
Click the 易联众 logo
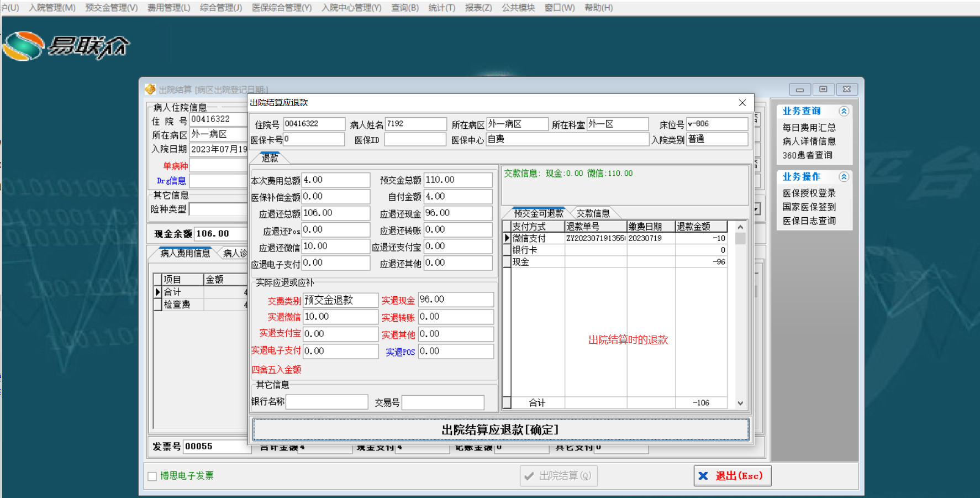coord(66,46)
